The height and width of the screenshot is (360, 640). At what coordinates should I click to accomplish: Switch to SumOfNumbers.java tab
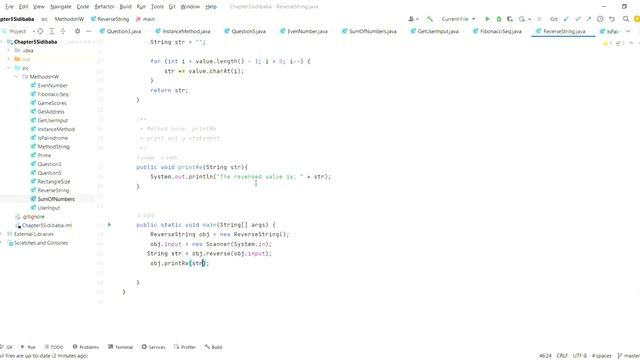[369, 31]
